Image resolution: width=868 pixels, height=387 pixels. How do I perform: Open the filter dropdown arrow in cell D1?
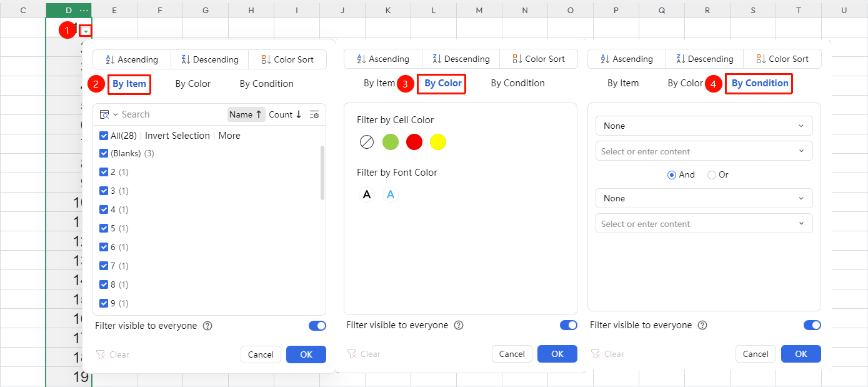(x=86, y=31)
